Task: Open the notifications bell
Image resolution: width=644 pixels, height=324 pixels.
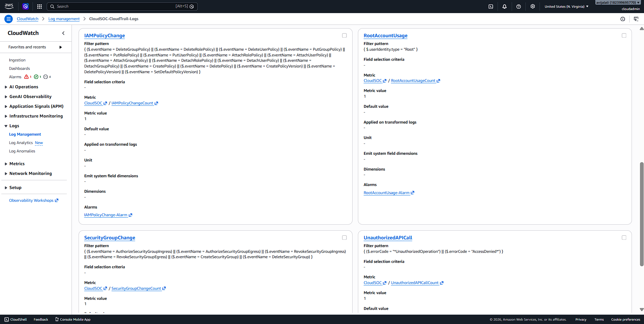Action: [504, 6]
